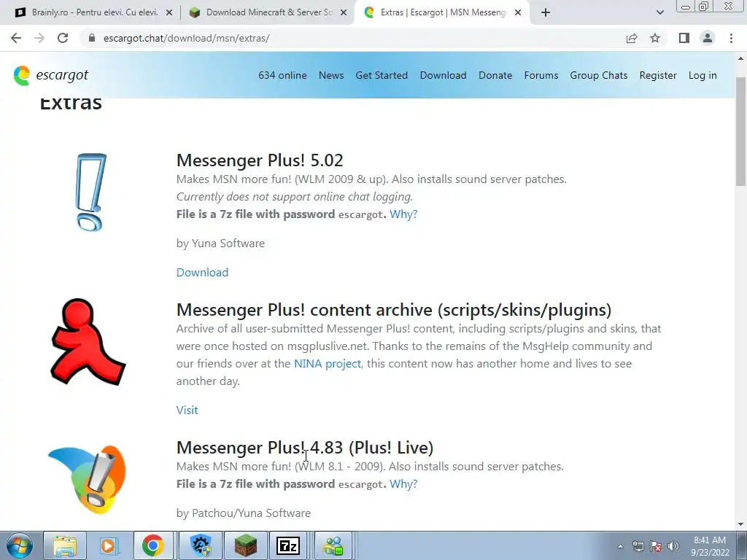This screenshot has height=560, width=747.
Task: Click the 634 online counter
Action: pyautogui.click(x=282, y=75)
